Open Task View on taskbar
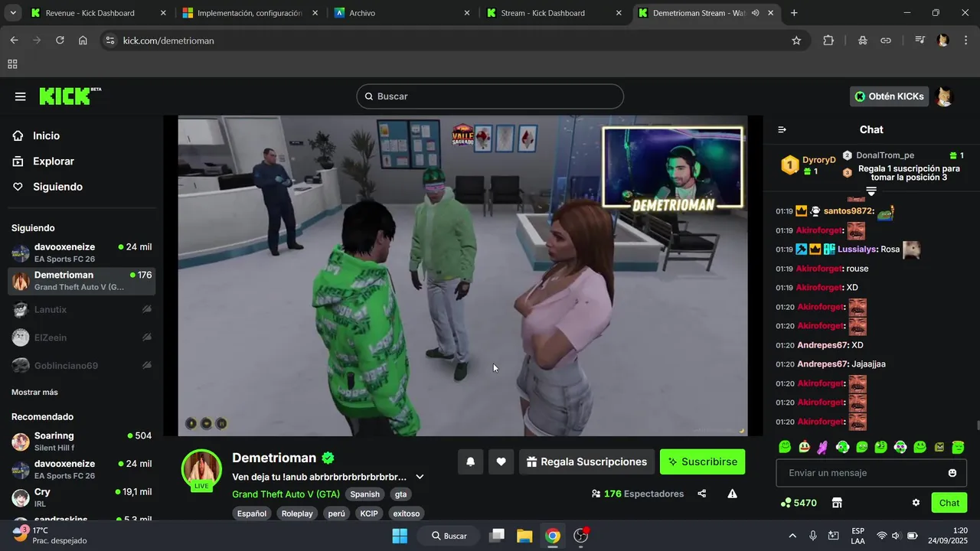980x551 pixels. tap(497, 536)
